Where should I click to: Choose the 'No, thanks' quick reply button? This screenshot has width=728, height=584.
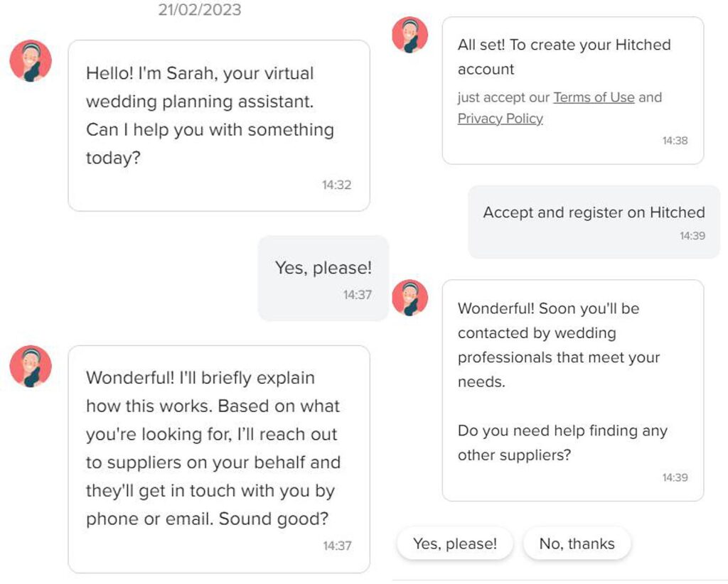tap(577, 544)
